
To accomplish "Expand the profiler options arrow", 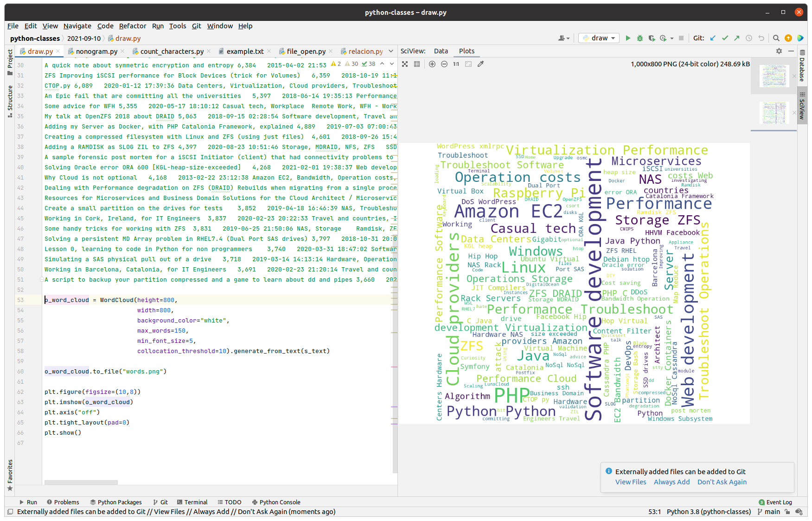I will point(672,38).
